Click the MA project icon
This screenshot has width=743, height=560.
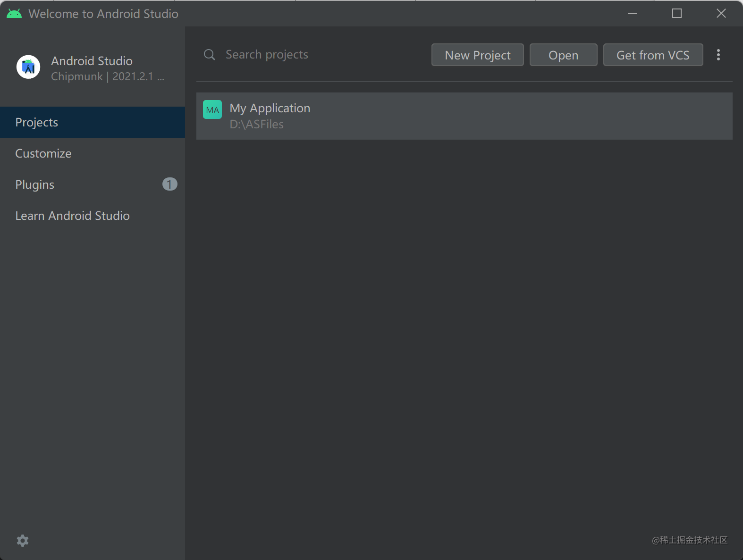point(212,109)
